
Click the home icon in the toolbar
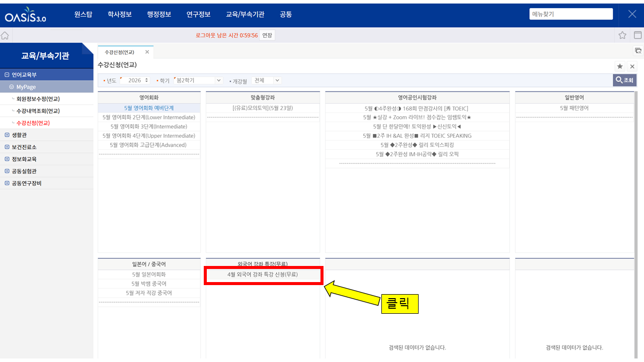[5, 35]
